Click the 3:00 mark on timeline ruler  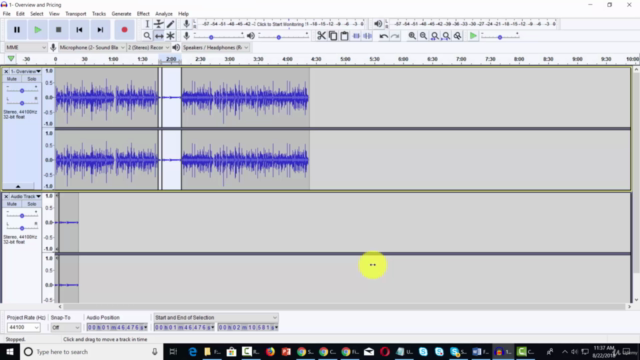[x=229, y=59]
